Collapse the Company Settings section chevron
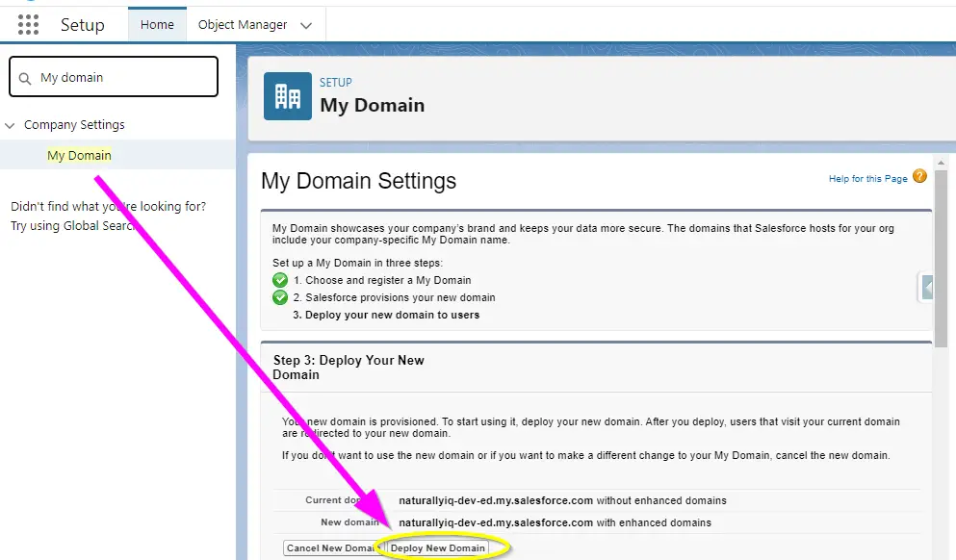This screenshot has width=956, height=560. click(11, 125)
